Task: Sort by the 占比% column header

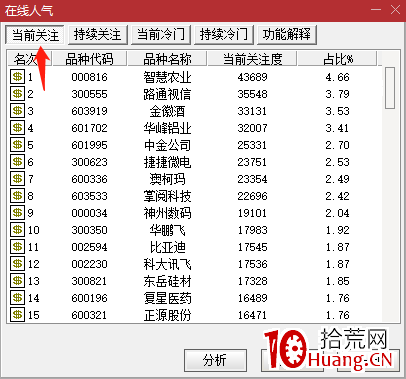Action: (x=337, y=59)
